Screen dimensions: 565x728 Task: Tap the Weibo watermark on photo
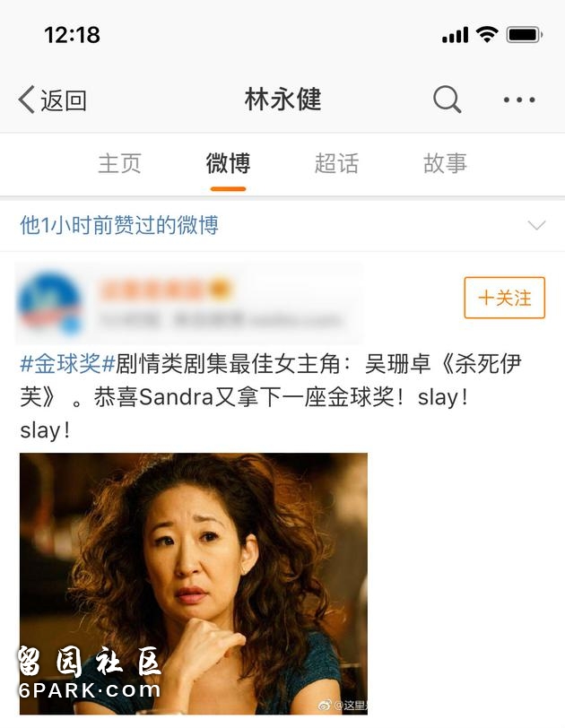343,706
